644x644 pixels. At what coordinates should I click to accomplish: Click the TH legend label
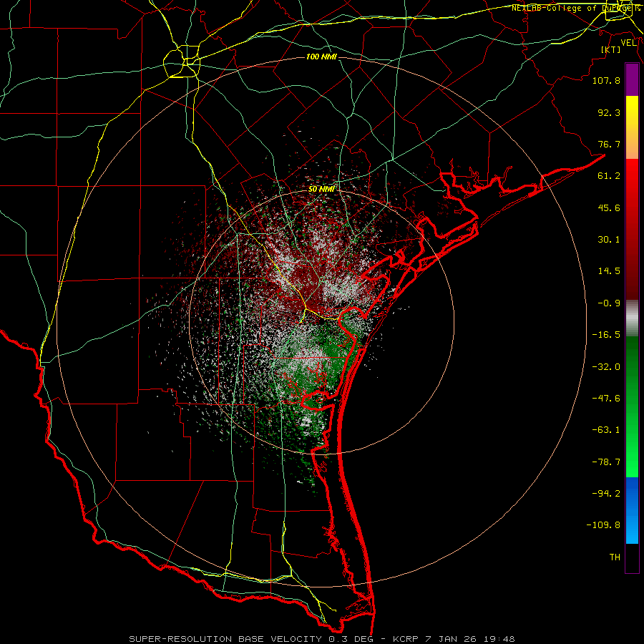[x=615, y=557]
